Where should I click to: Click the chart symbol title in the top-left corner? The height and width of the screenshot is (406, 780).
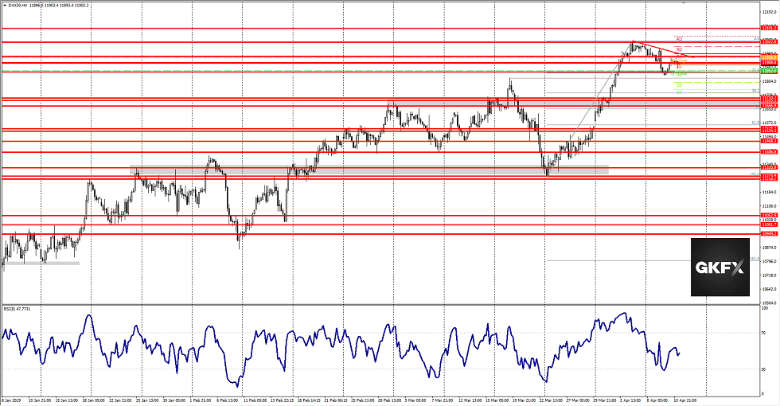click(x=46, y=5)
